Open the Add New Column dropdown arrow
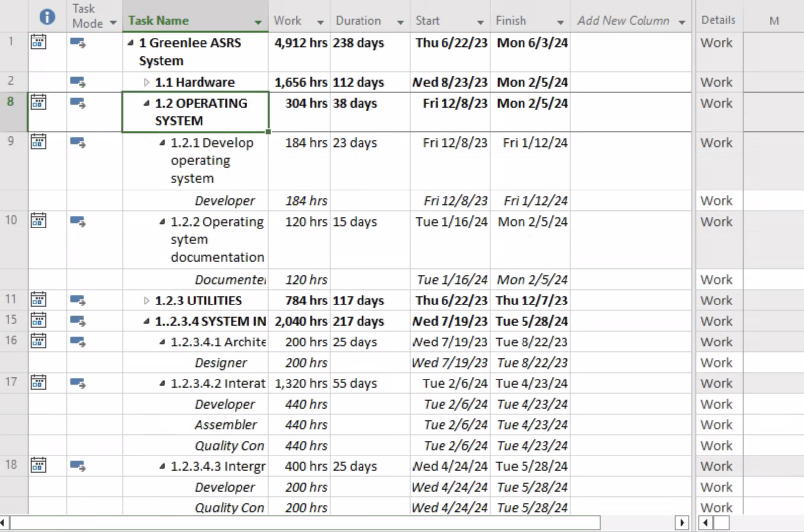The width and height of the screenshot is (804, 532). (x=682, y=22)
